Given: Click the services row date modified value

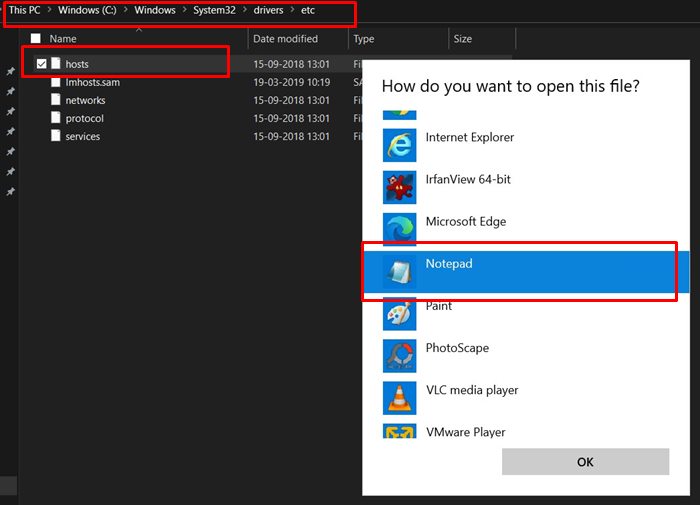Looking at the screenshot, I should (292, 136).
